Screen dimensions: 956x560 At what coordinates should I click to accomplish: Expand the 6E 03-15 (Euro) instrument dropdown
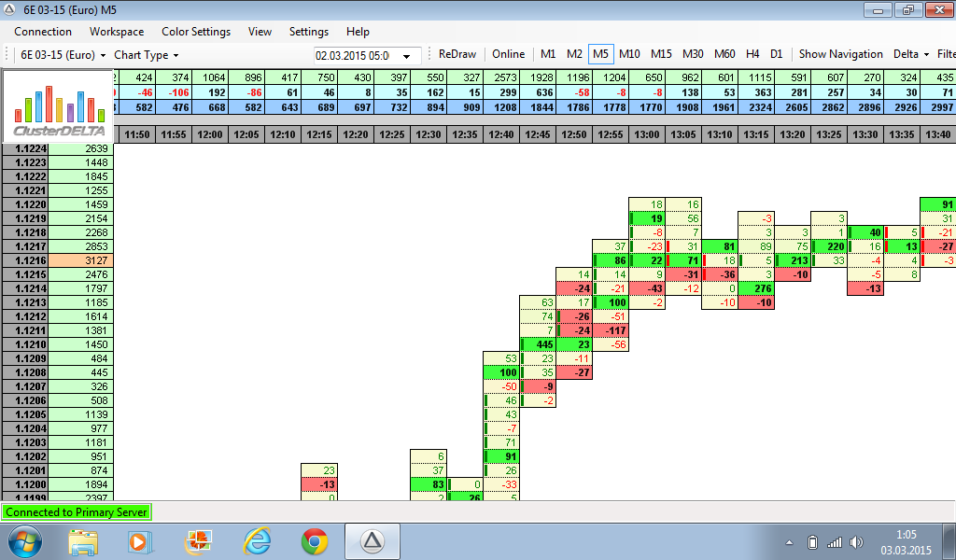tap(63, 55)
